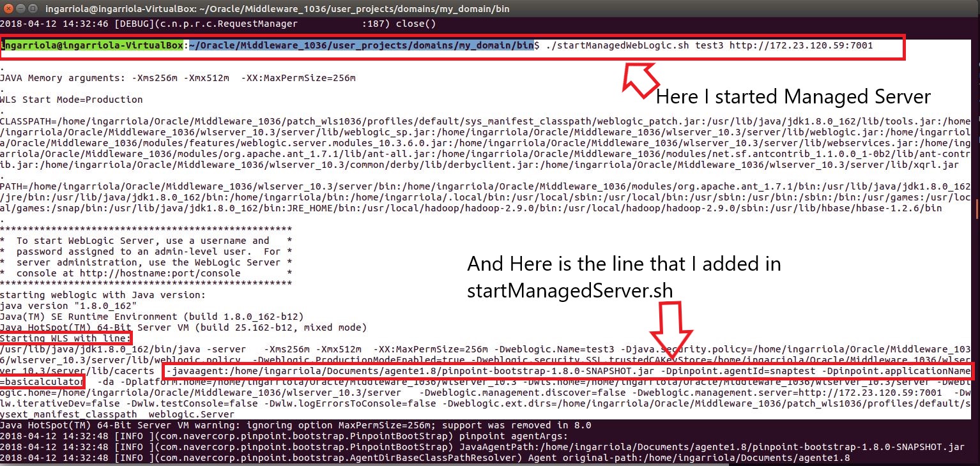Image resolution: width=980 pixels, height=466 pixels.
Task: Click the "Agent original-path:" log line
Action: click(425, 458)
